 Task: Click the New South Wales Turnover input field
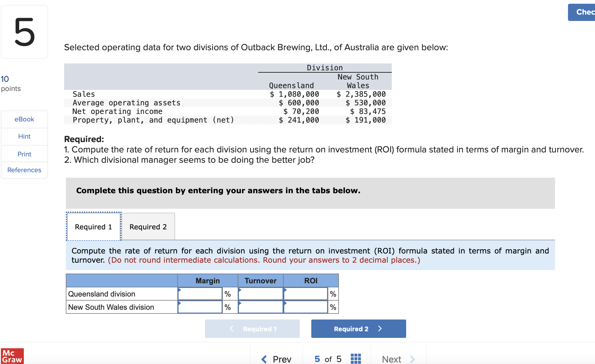(260, 307)
